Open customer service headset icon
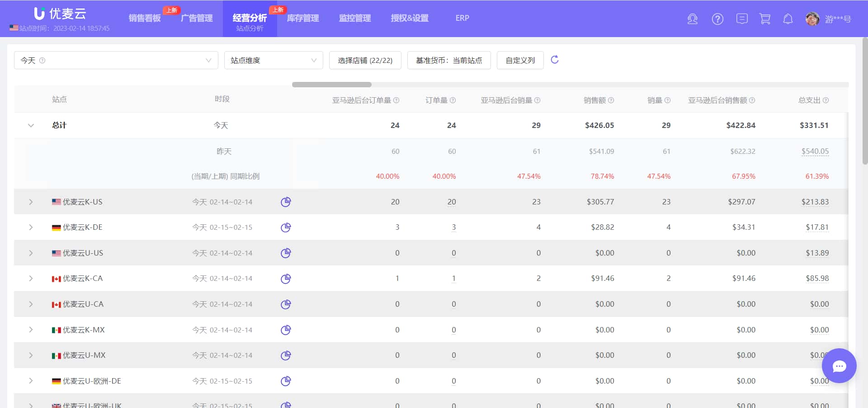Viewport: 868px width, 408px height. pos(692,19)
